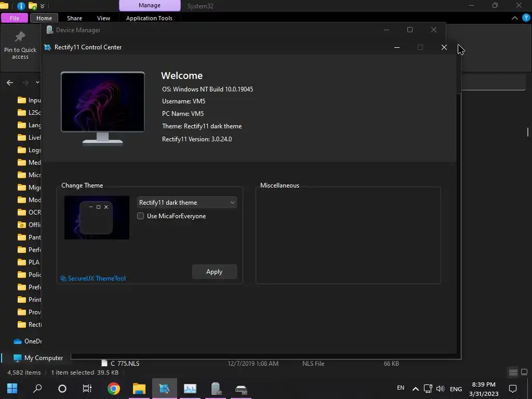Click the Apply button

click(x=215, y=272)
